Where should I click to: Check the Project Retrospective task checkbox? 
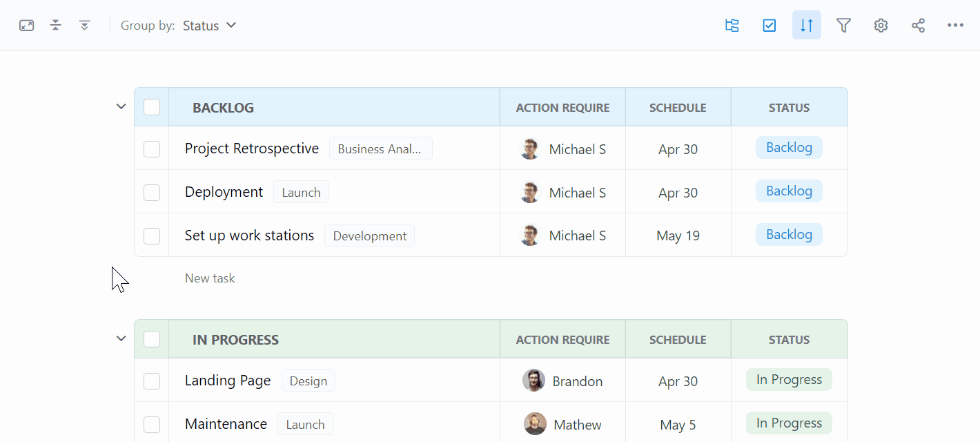pyautogui.click(x=152, y=149)
